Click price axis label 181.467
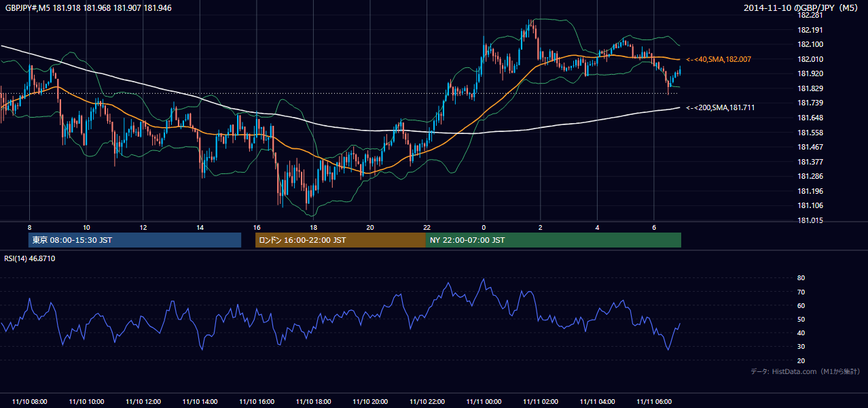Image resolution: width=868 pixels, height=408 pixels. [810, 147]
